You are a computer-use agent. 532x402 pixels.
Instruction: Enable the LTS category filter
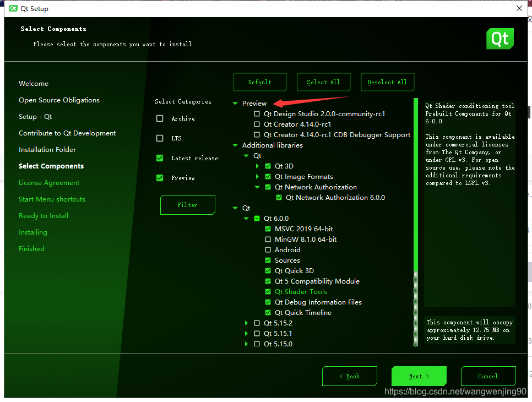[160, 138]
